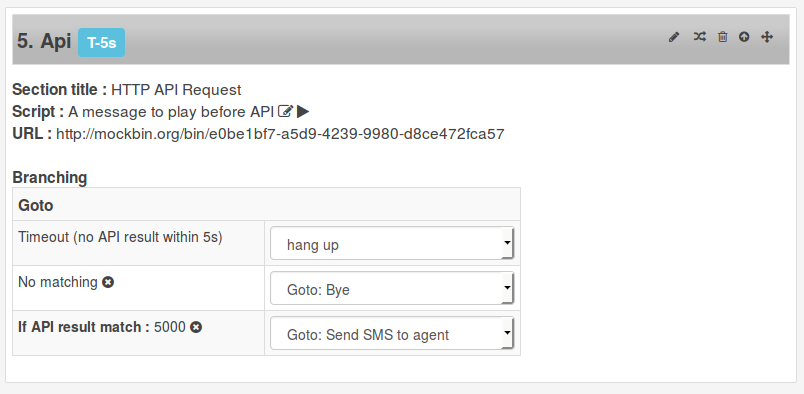Delete the Api section with trash icon

(722, 37)
